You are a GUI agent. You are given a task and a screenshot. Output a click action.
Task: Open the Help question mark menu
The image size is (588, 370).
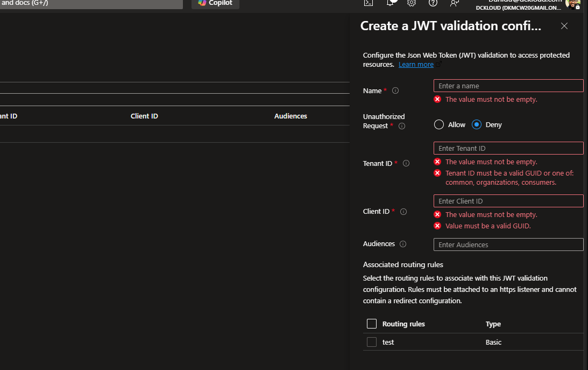[x=433, y=3]
